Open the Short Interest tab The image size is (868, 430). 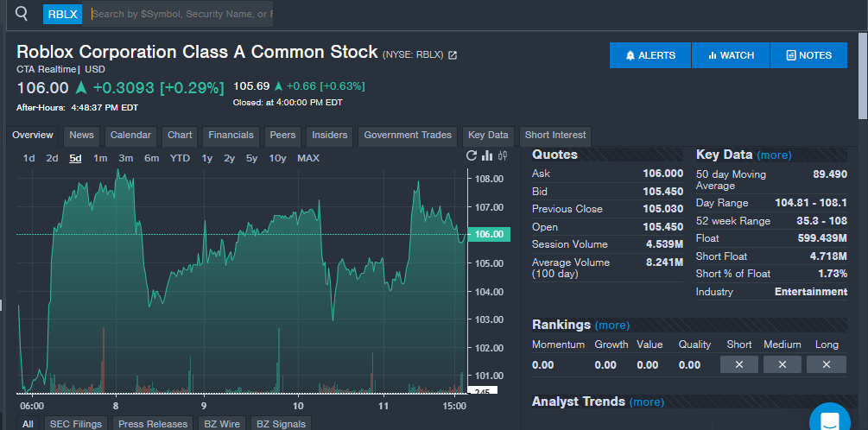coord(555,136)
